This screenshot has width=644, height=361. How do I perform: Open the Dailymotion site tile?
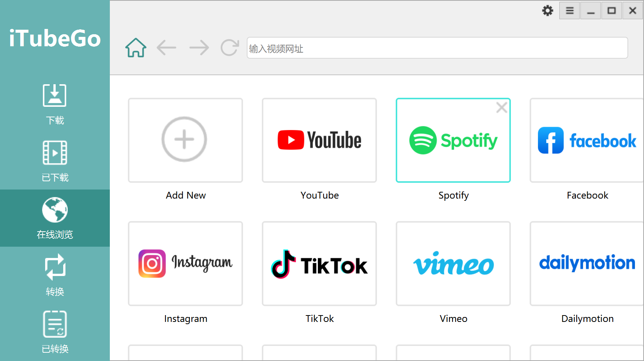tap(587, 264)
